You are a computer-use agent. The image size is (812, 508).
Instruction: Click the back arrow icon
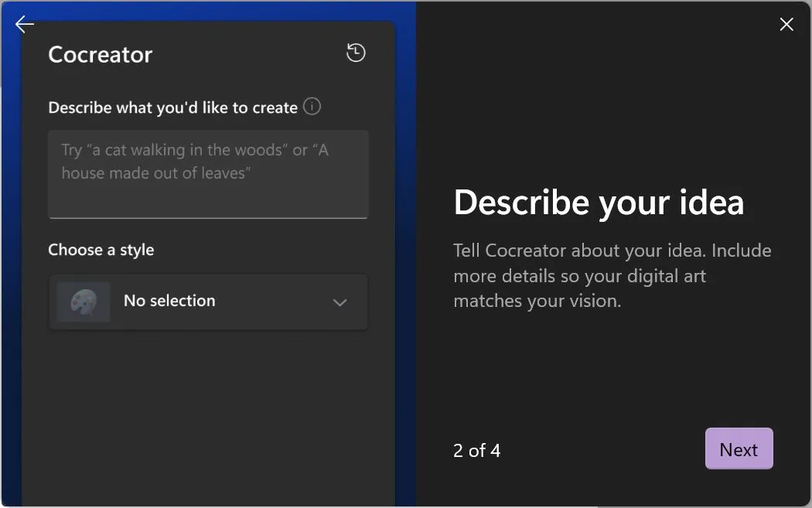point(24,24)
